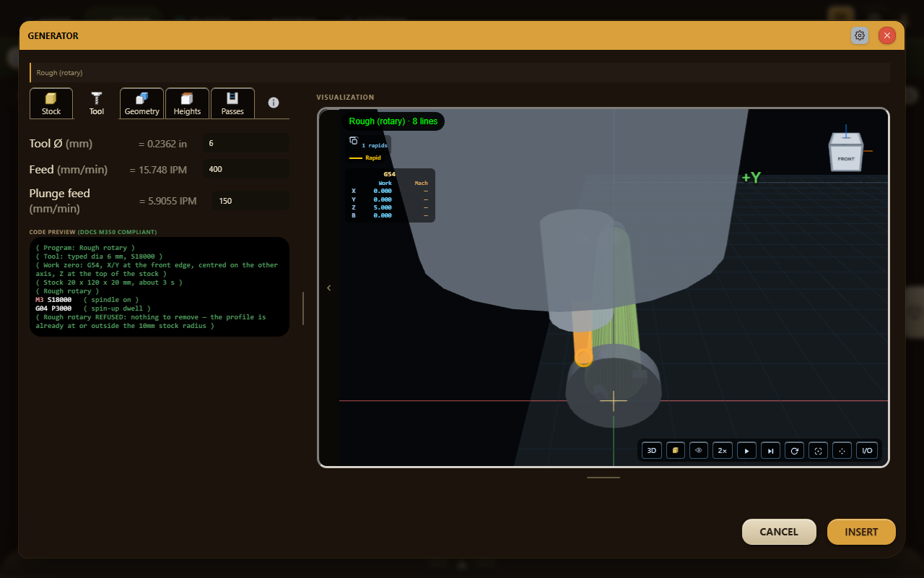This screenshot has height=578, width=924.
Task: Click the +Y axis label
Action: tap(751, 178)
